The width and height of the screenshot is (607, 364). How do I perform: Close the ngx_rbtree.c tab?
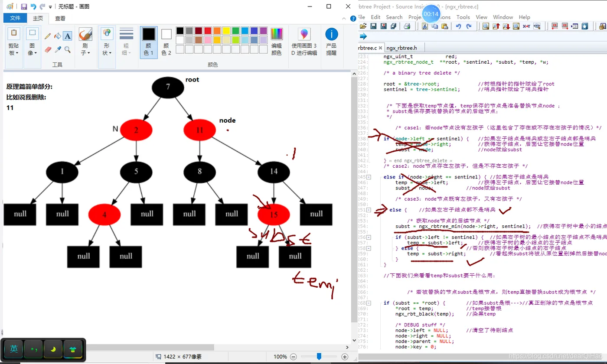(381, 48)
